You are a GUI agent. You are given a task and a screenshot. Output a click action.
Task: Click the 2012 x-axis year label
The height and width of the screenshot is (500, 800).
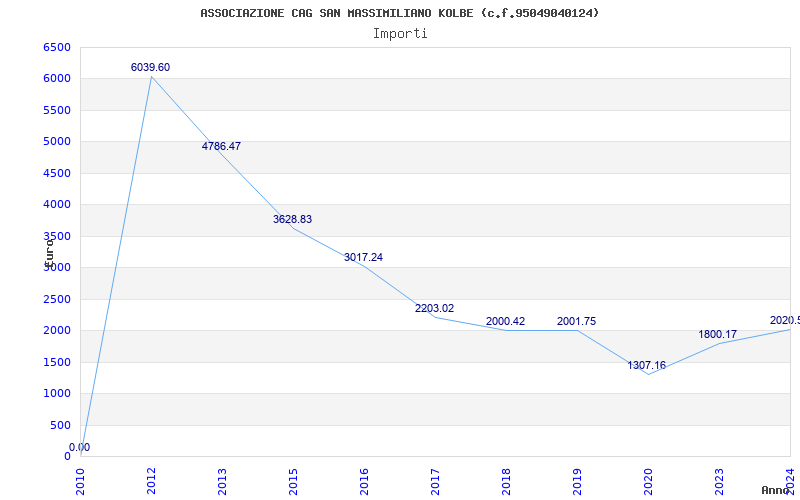coord(151,482)
